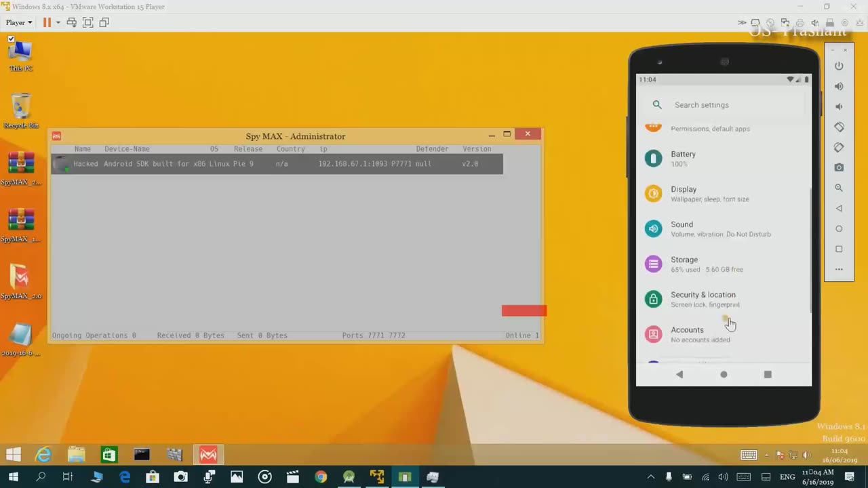
Task: Tap the Android recents navigation button
Action: (768, 374)
